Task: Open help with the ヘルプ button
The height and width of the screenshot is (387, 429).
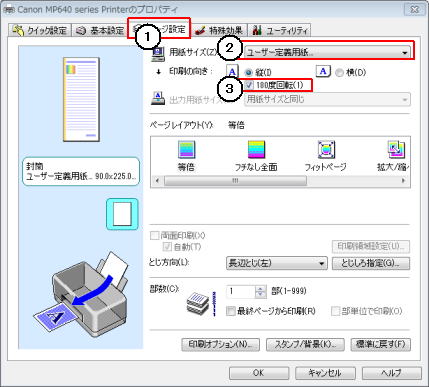Action: click(391, 373)
